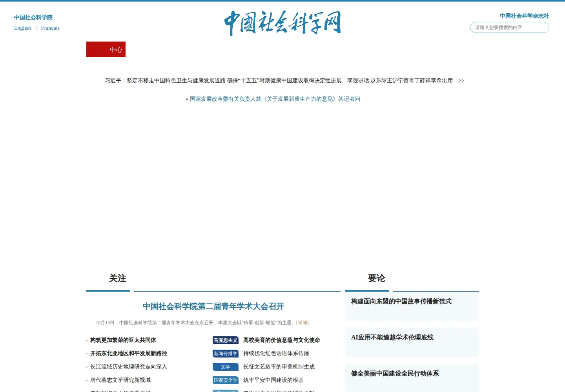565x392 pixels.
Task: Switch site language to Français
Action: click(50, 28)
